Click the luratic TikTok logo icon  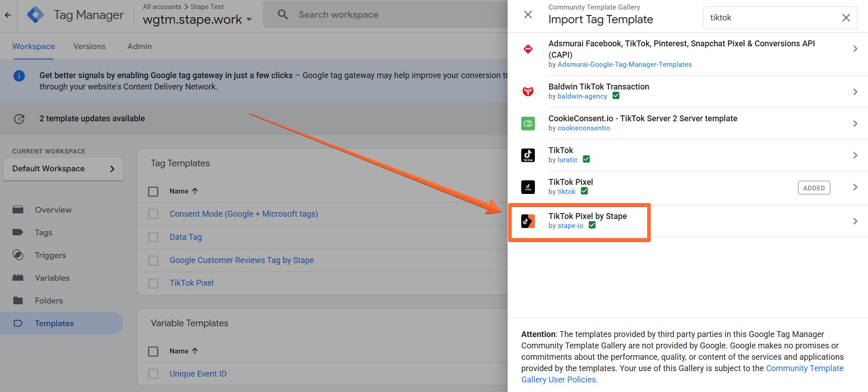pos(528,155)
